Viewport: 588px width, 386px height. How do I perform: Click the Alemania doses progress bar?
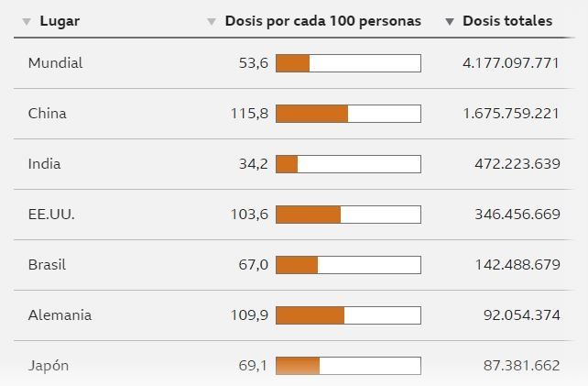pos(348,315)
